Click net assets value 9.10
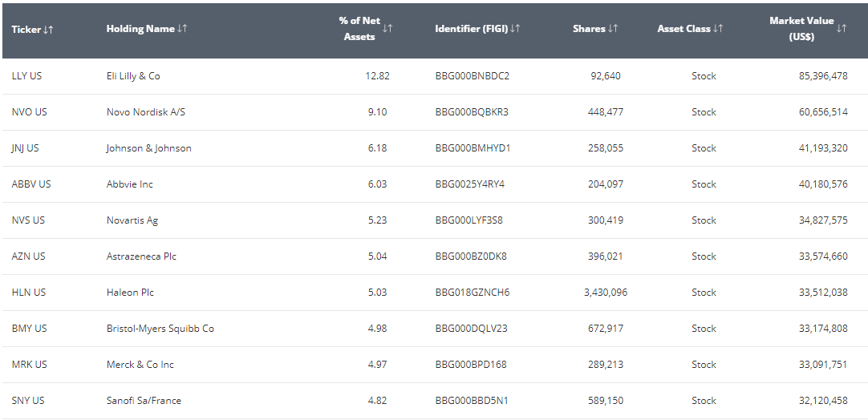This screenshot has height=420, width=868. [x=378, y=111]
